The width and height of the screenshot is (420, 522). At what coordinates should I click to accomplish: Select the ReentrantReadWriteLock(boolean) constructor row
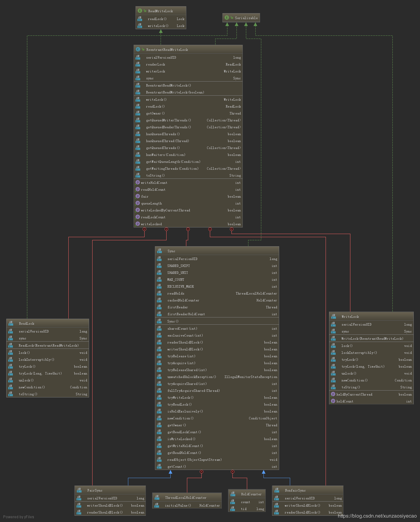(x=175, y=93)
